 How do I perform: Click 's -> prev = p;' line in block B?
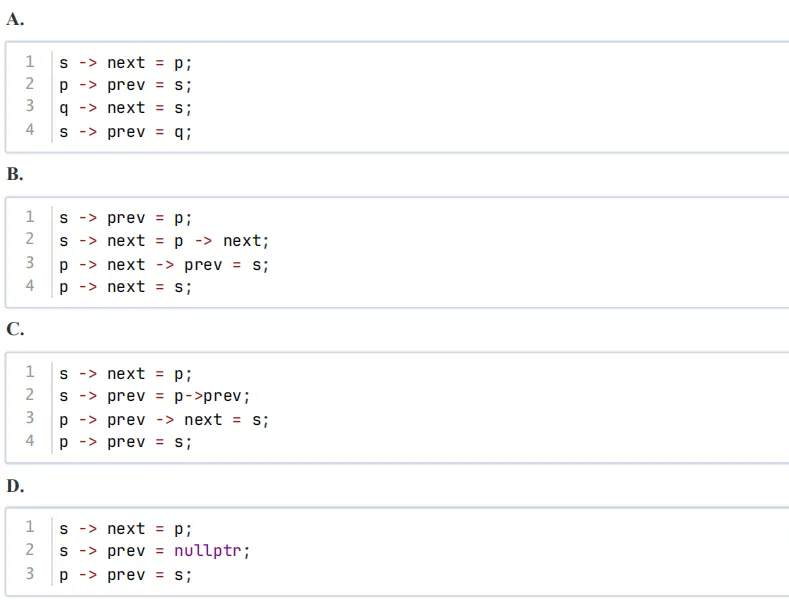125,218
